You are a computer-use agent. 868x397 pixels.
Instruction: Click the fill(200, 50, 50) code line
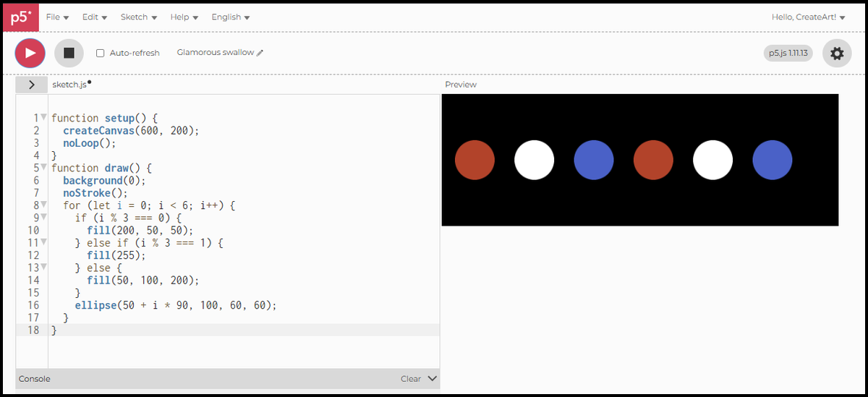click(x=140, y=230)
